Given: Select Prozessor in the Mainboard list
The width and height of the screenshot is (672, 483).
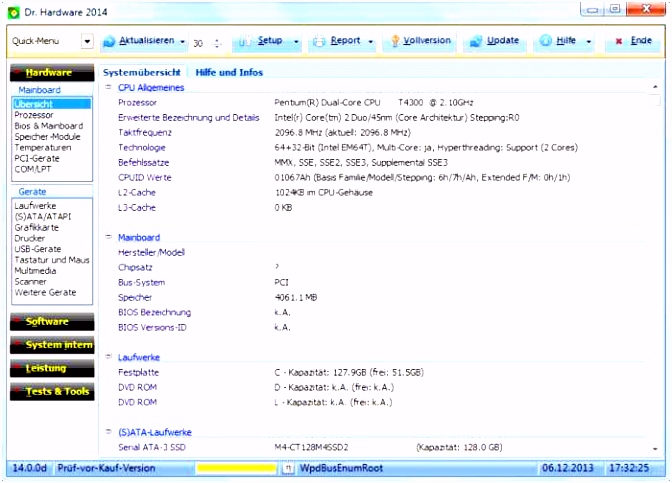Looking at the screenshot, I should click(34, 115).
